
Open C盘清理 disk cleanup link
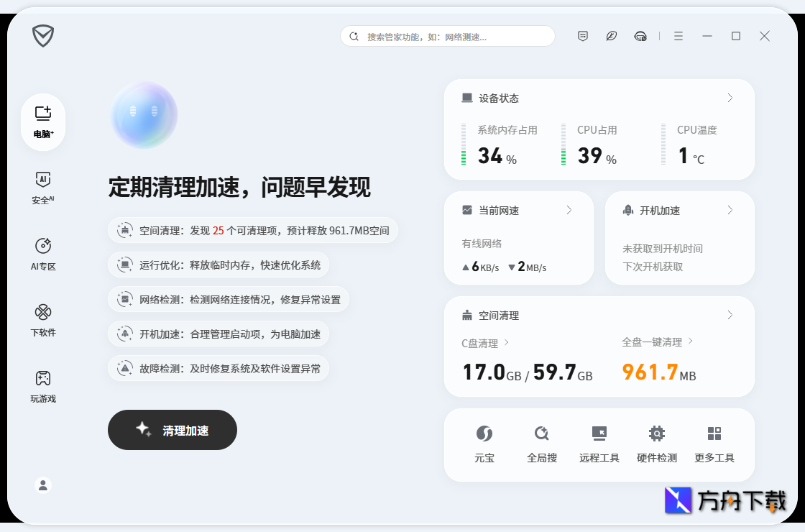(480, 343)
